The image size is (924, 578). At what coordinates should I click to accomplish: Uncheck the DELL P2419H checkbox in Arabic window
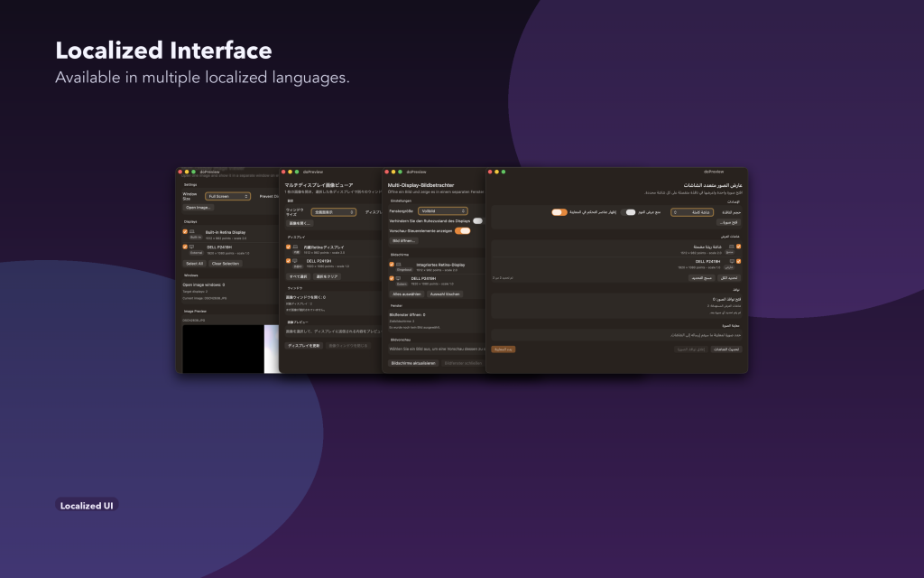738,261
